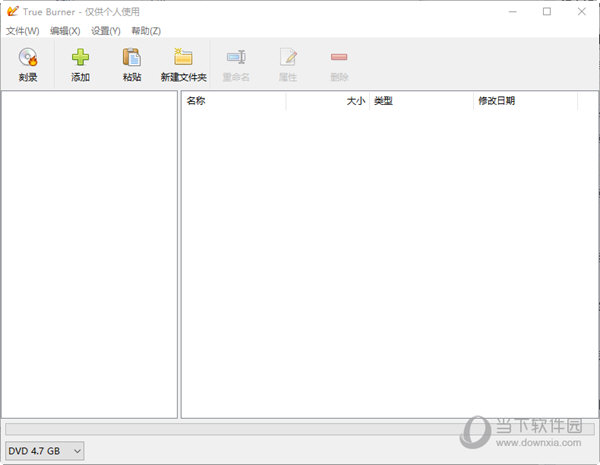This screenshot has height=465, width=600.
Task: Open the 编辑(X) menu
Action: click(65, 31)
